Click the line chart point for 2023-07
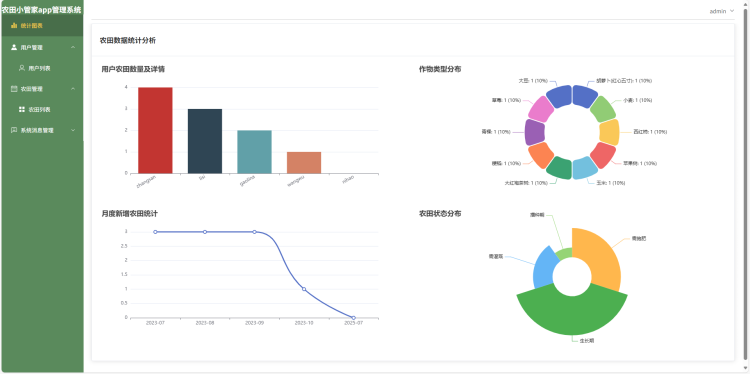Screen dimensions: 750x374 [155, 232]
